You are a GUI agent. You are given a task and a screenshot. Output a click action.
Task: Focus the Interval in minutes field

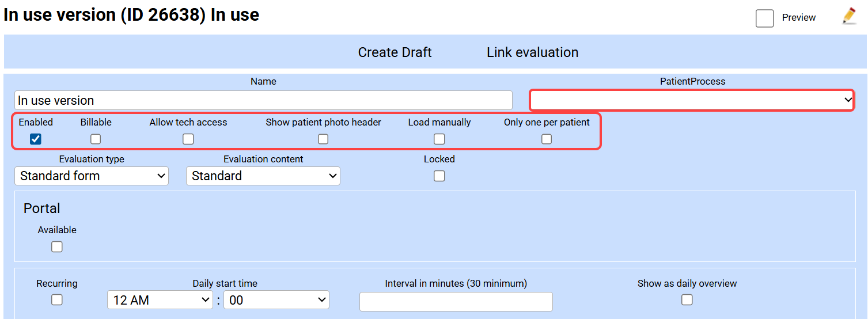pyautogui.click(x=456, y=302)
